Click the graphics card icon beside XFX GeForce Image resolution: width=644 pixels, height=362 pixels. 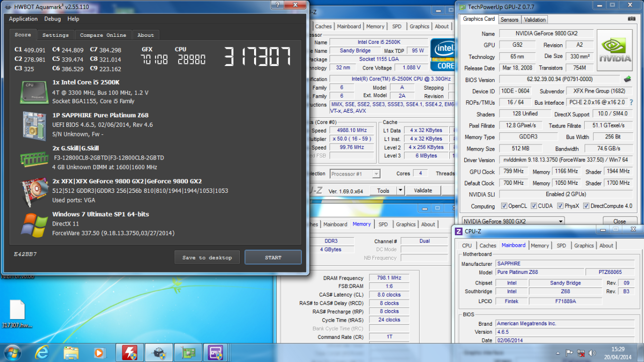pos(34,193)
